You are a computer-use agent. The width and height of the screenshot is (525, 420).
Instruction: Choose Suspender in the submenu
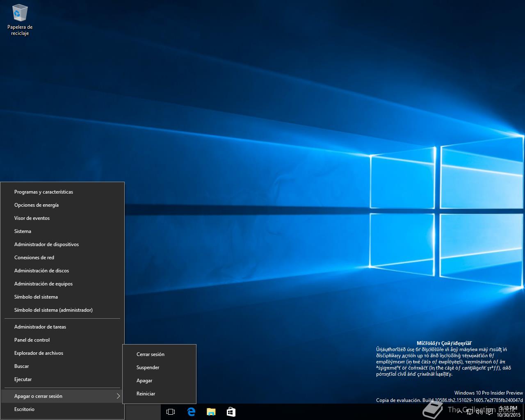click(x=159, y=367)
